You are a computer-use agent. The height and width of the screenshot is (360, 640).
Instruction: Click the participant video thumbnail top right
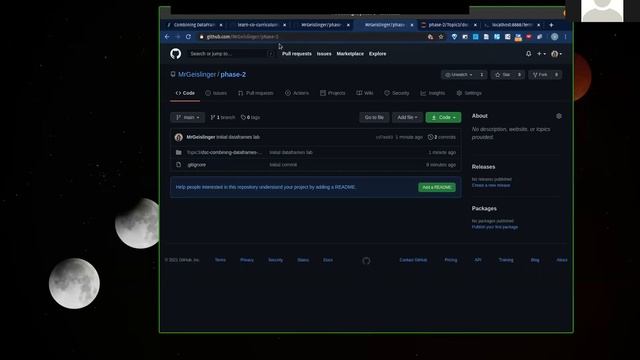tap(602, 11)
